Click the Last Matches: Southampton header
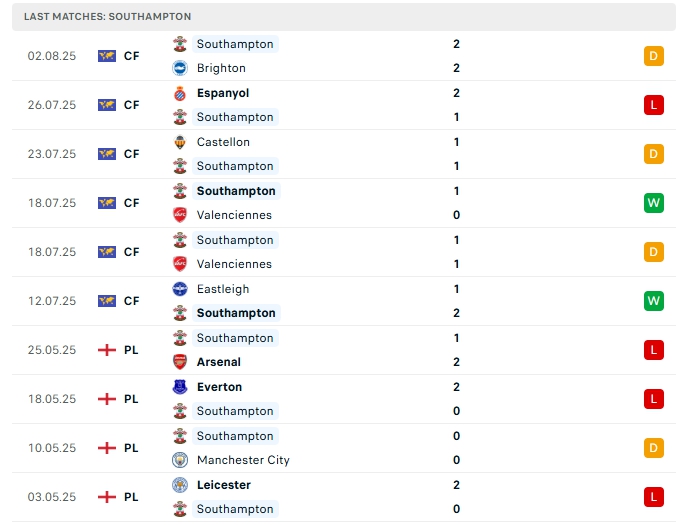Screen dimensions: 687x525 tap(108, 17)
